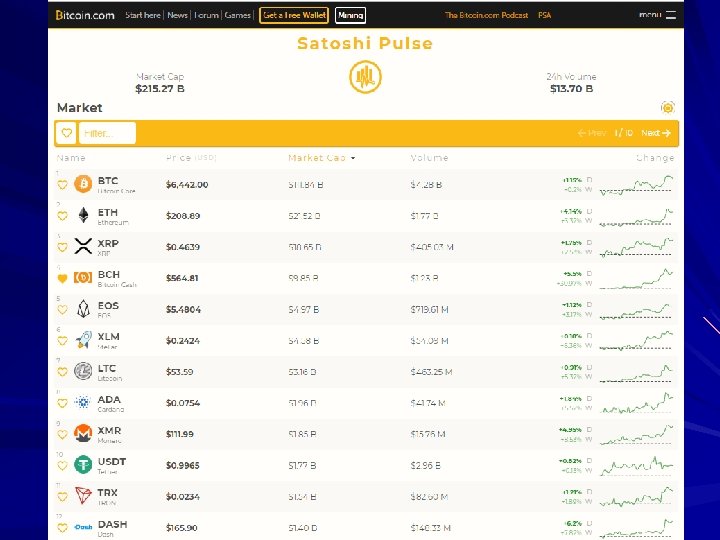This screenshot has width=720, height=540.
Task: Select LTC price $53.59
Action: [x=180, y=372]
